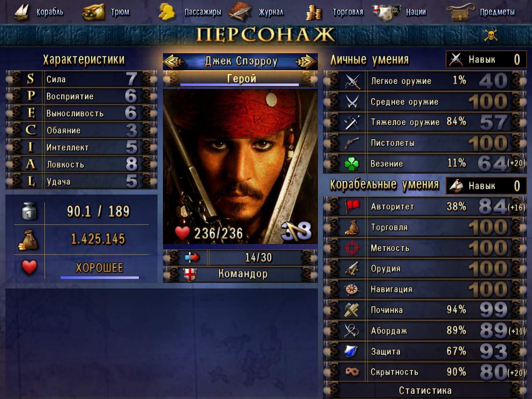Click the Трюм cargo chest icon
The image size is (532, 399).
coord(94,12)
